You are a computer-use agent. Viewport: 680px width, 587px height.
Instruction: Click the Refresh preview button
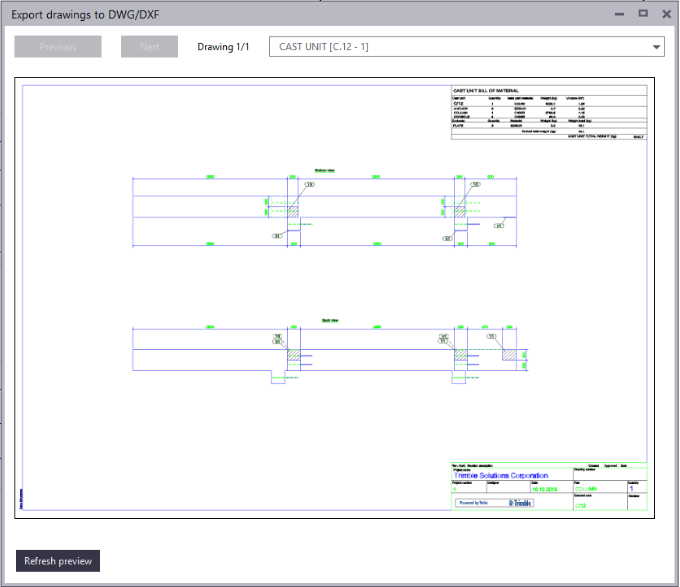58,561
